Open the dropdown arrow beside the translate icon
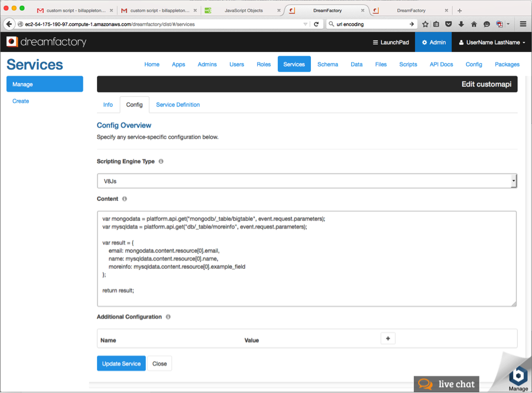 508,24
